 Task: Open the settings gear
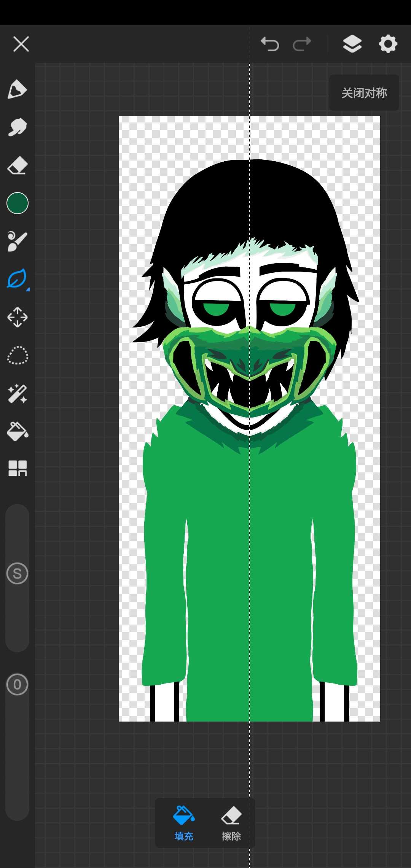pos(388,44)
